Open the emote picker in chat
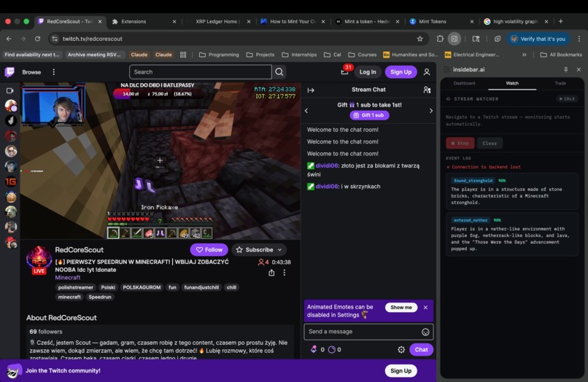Screen dimensions: 588x382 [x=425, y=332]
